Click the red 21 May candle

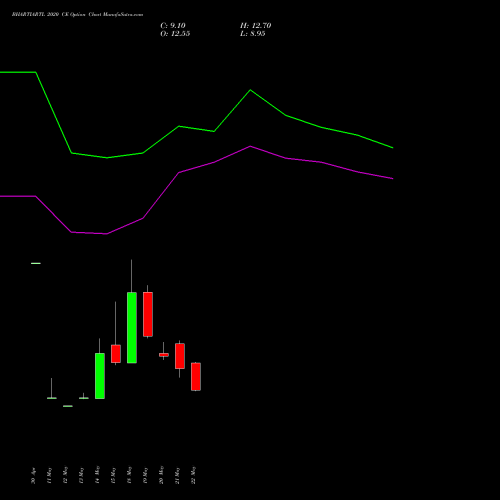pos(180,356)
